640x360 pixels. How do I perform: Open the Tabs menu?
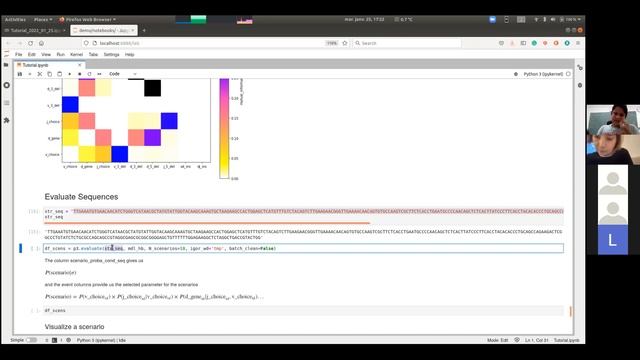coord(93,54)
